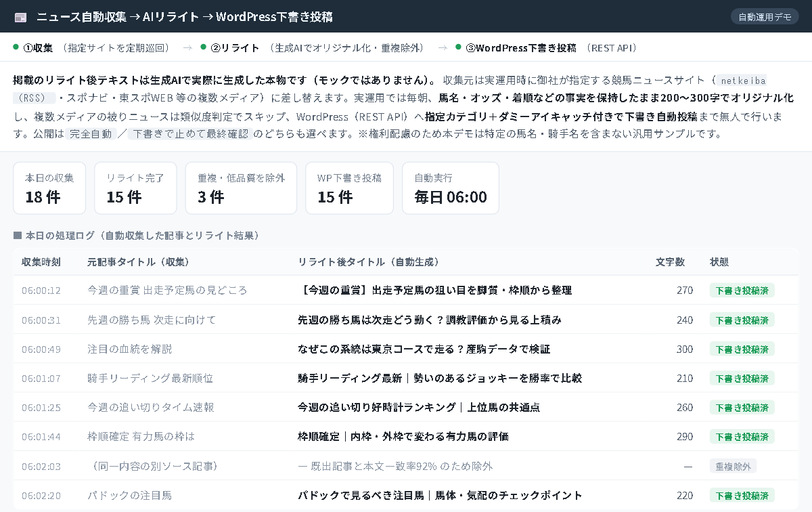Click the 収集時刻 column header
This screenshot has width=812, height=512.
point(41,261)
